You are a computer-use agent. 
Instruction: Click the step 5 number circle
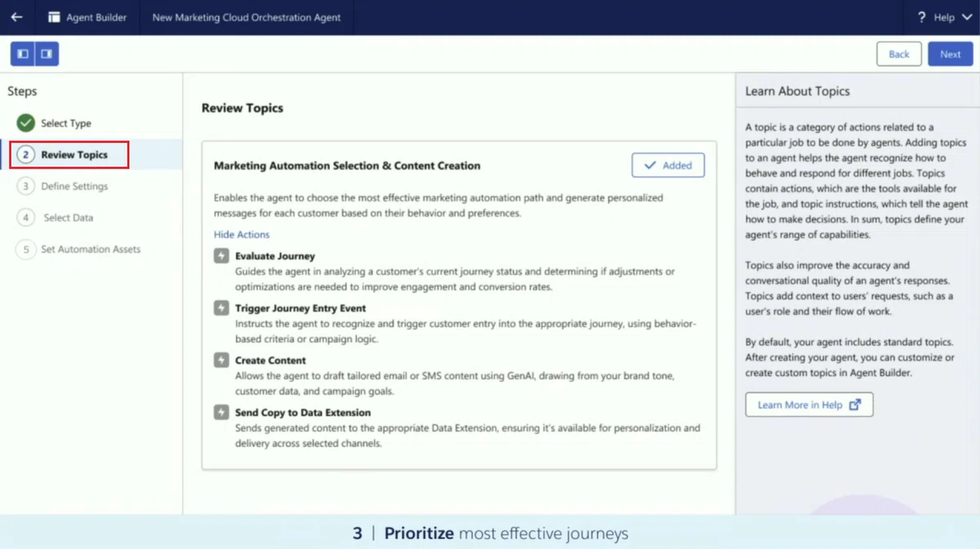click(25, 249)
